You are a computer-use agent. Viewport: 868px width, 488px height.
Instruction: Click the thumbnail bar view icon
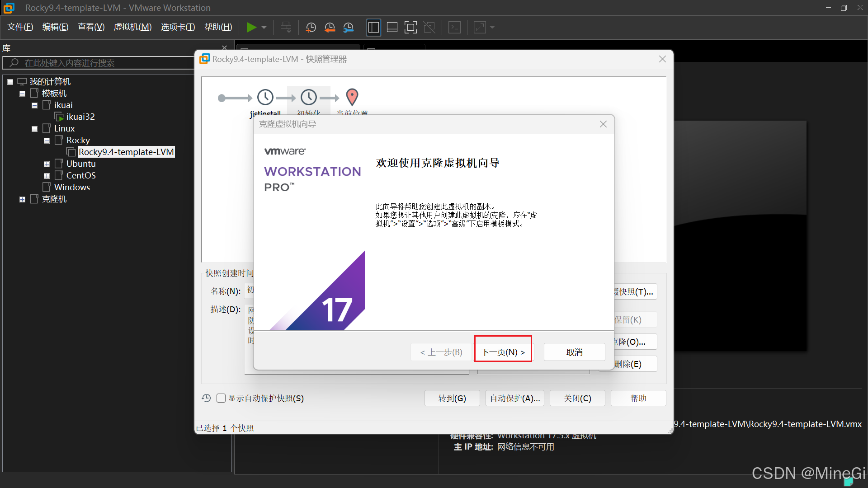pyautogui.click(x=392, y=28)
